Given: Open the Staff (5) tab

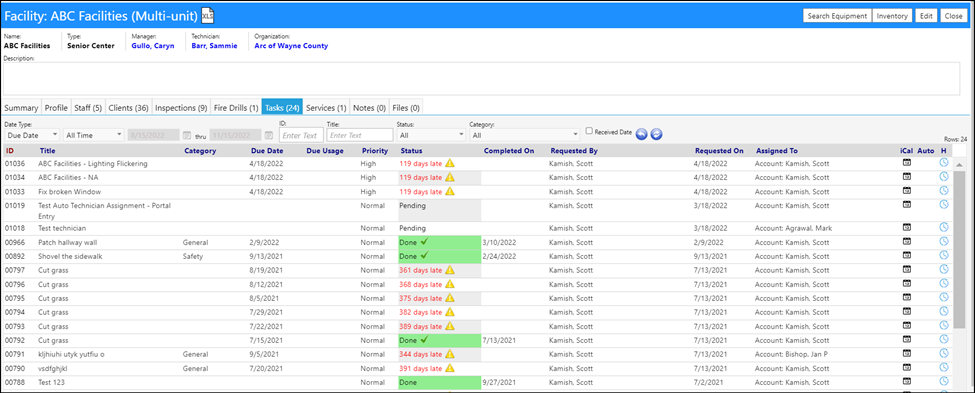Looking at the screenshot, I should pyautogui.click(x=88, y=108).
